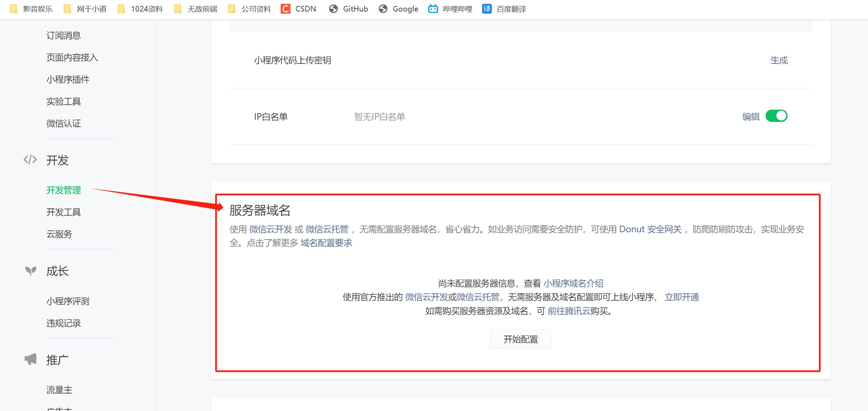868x411 pixels.
Task: Open the 1024资料 bookmark folder
Action: (x=140, y=9)
